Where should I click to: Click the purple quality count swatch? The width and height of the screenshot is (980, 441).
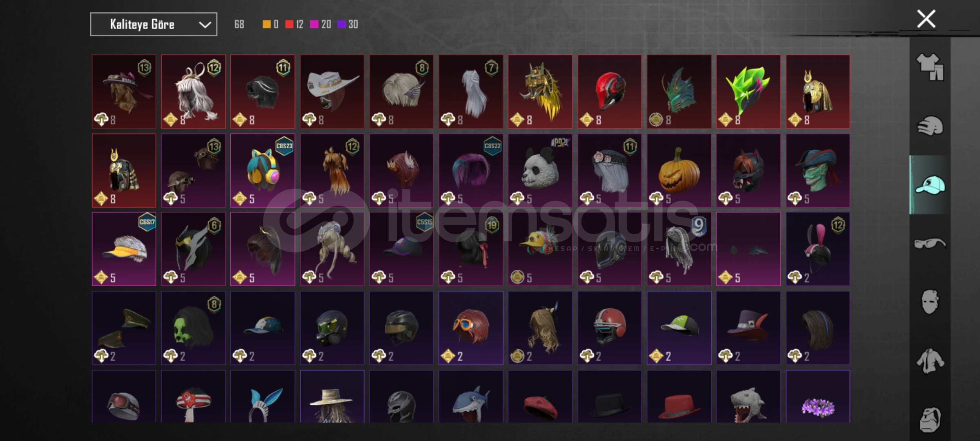pyautogui.click(x=341, y=24)
